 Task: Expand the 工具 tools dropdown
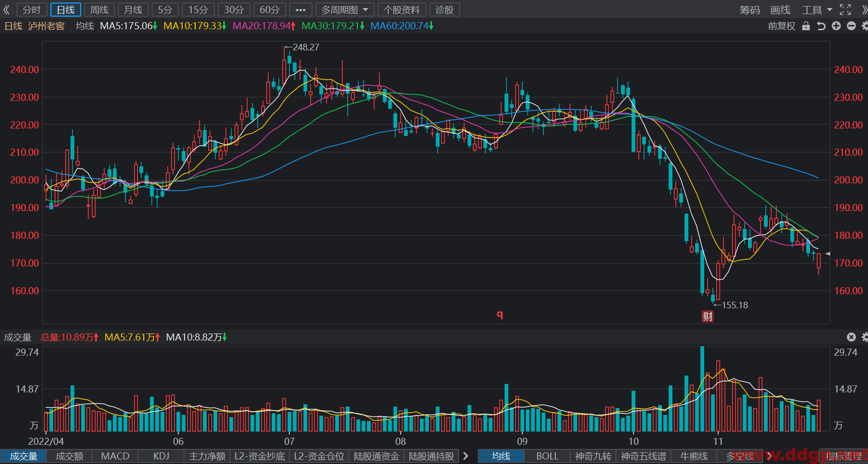tap(817, 10)
